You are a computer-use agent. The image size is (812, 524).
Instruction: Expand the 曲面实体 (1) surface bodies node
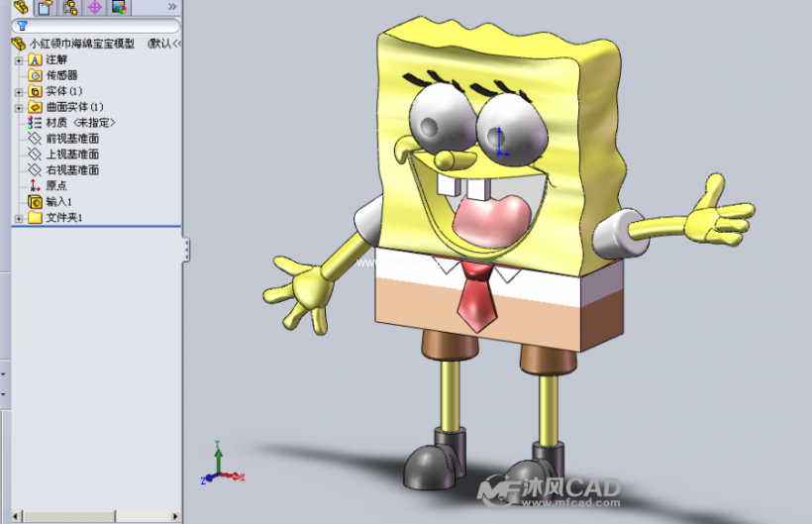(19, 108)
